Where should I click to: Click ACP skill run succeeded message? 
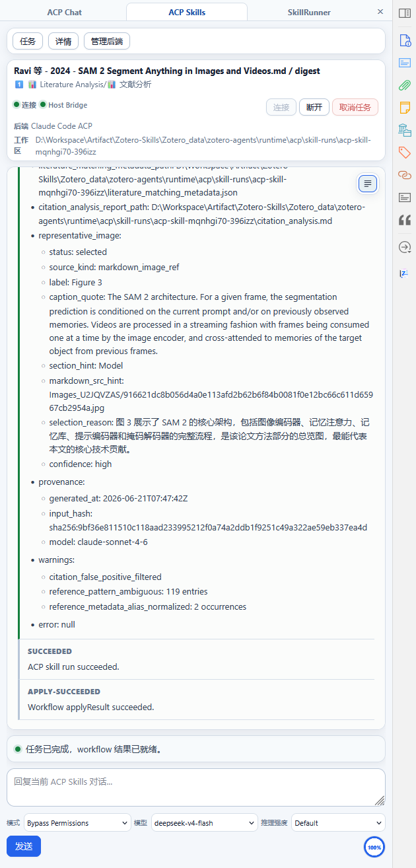pos(73,667)
